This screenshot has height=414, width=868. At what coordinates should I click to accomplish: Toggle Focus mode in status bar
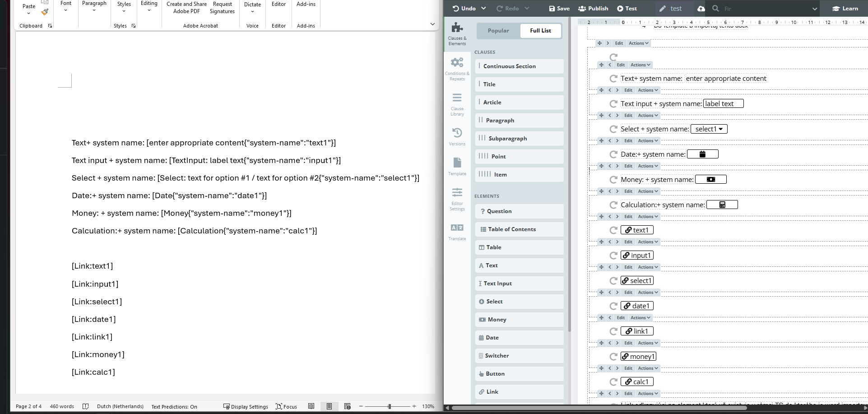pos(286,406)
